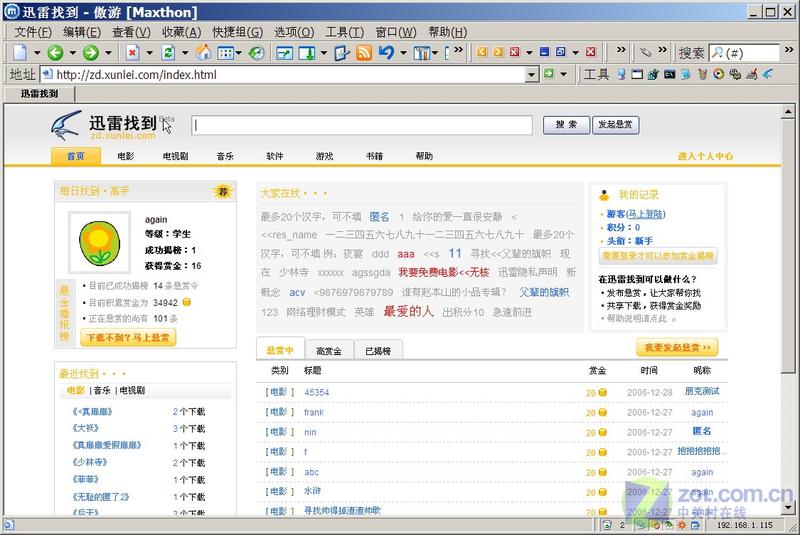800x535 pixels.
Task: Switch to the 高赏金 tab
Action: click(329, 351)
